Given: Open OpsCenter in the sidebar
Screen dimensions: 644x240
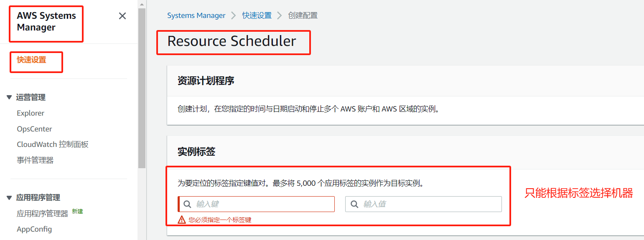Looking at the screenshot, I should (34, 129).
